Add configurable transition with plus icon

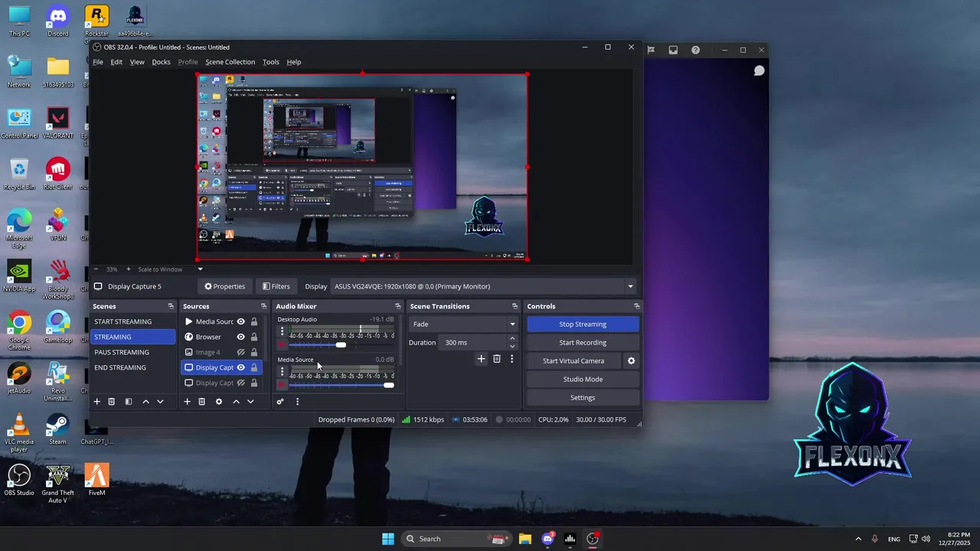click(481, 359)
